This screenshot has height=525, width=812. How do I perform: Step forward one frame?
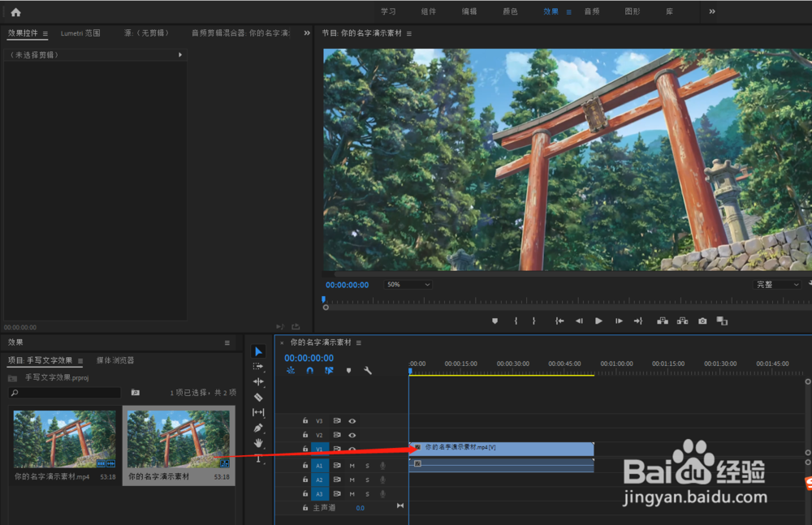point(619,321)
